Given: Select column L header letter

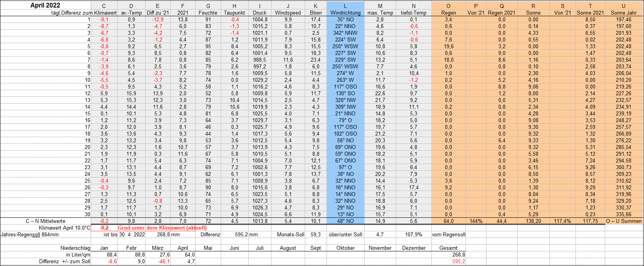Looking at the screenshot, I should tap(345, 6).
